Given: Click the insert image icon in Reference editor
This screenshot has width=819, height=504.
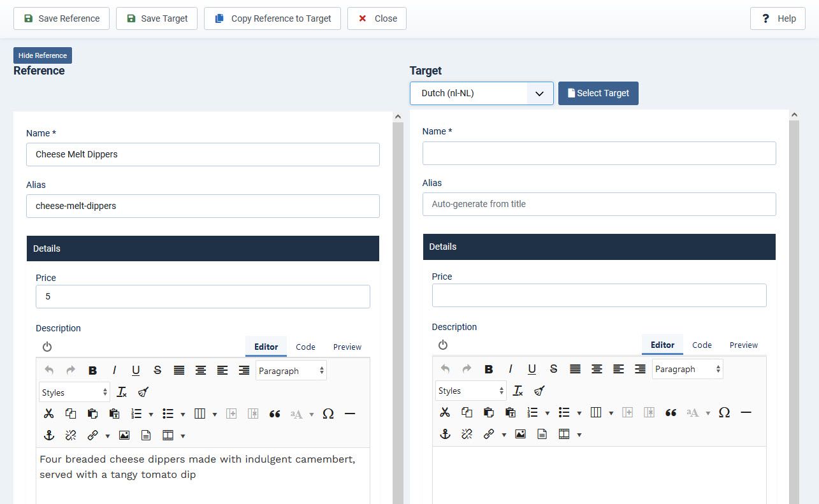Looking at the screenshot, I should 124,436.
